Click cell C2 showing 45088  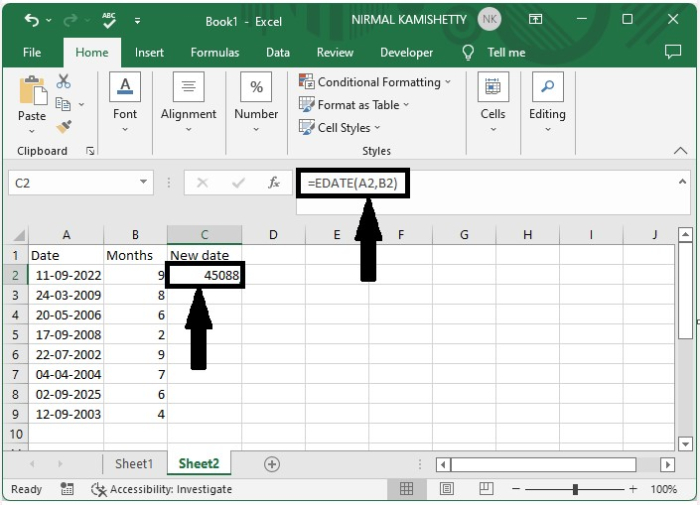(x=205, y=275)
